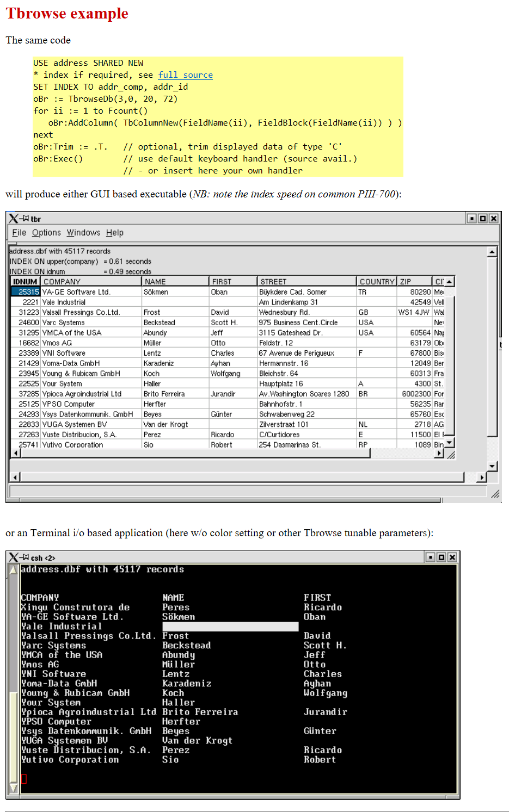Click 'Van der Krogt' in csh terminal
Viewport: 509px width, 812px height.
tap(198, 740)
